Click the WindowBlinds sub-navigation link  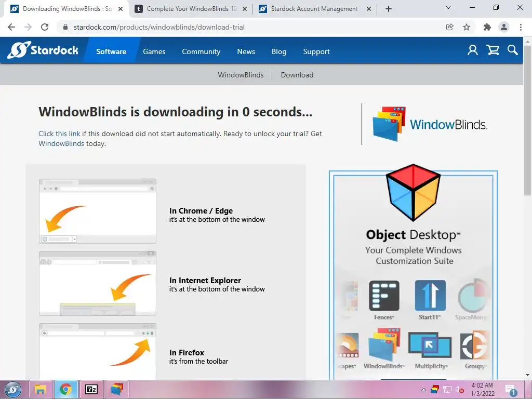(x=241, y=75)
